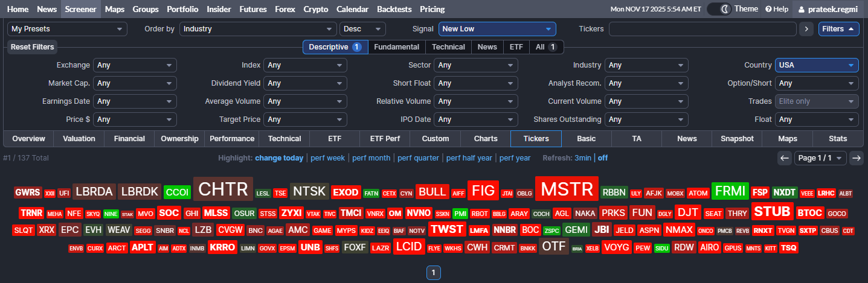Open Short Float filter dropdown
The height and width of the screenshot is (283, 868).
476,83
